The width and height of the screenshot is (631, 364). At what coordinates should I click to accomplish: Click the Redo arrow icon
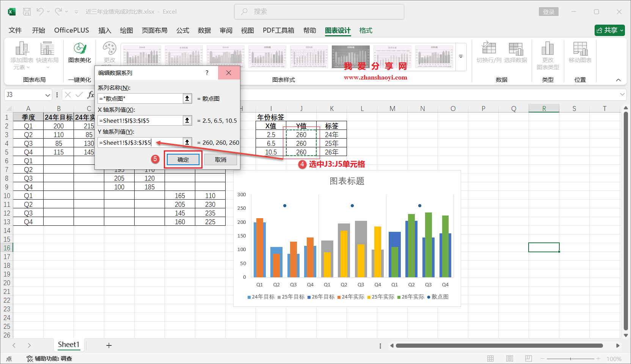point(58,12)
